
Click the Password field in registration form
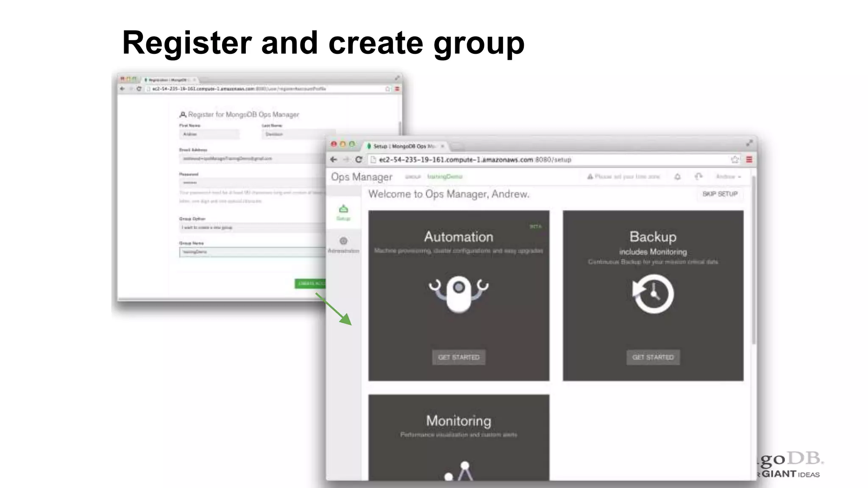[253, 183]
